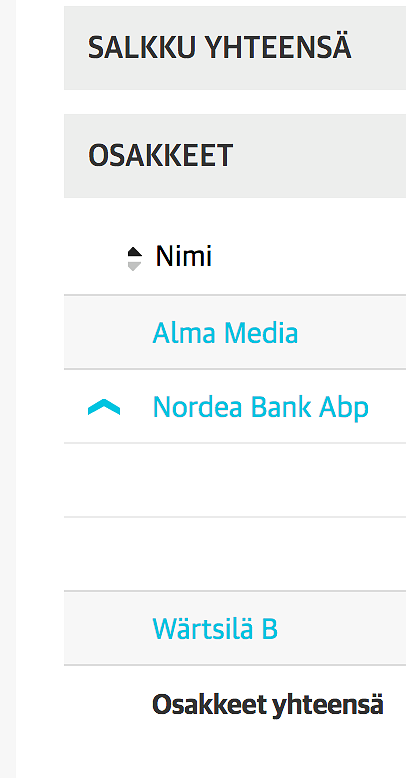Click blank area right of Nordea Bank Abp

tap(388, 407)
